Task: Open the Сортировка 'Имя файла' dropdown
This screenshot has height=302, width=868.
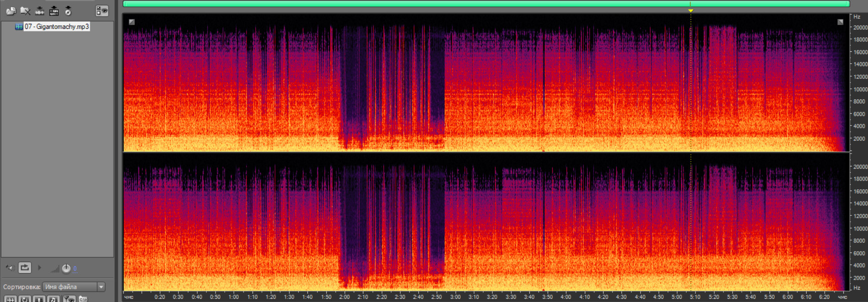Action: click(x=74, y=287)
